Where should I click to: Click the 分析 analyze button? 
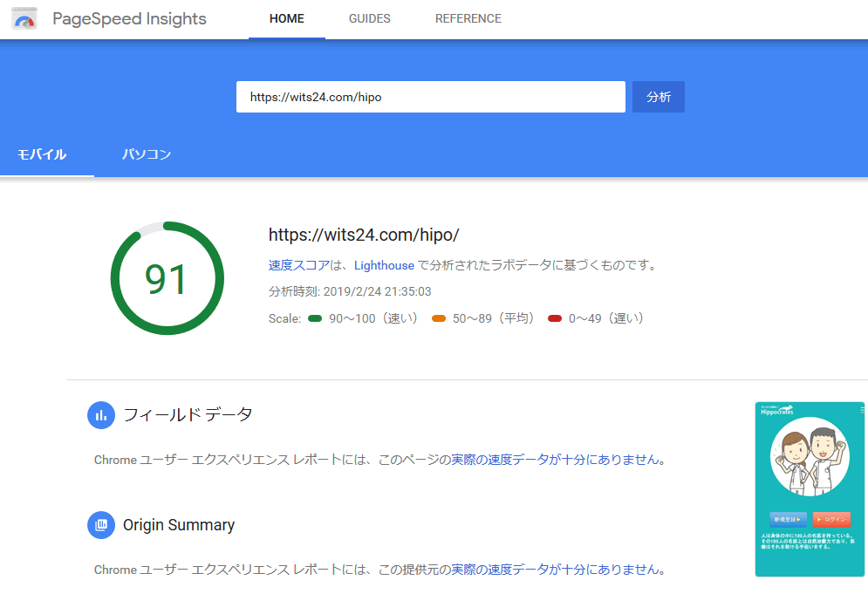(x=658, y=97)
